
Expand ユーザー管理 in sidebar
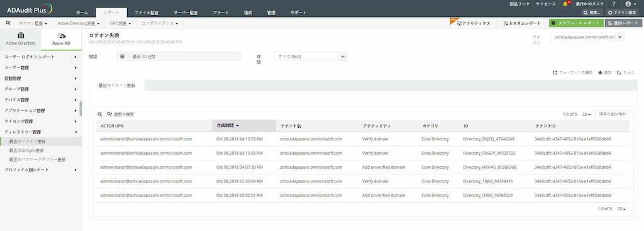point(41,67)
